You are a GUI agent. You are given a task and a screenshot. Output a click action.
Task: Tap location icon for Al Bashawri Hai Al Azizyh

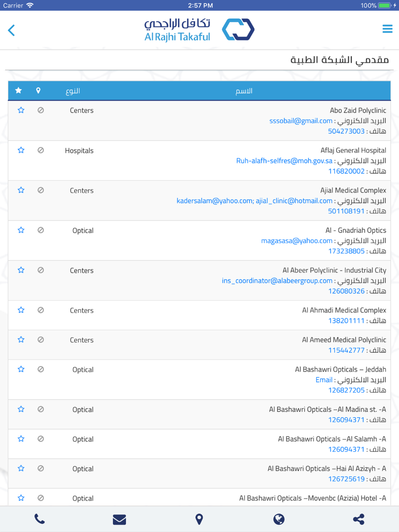[41, 468]
